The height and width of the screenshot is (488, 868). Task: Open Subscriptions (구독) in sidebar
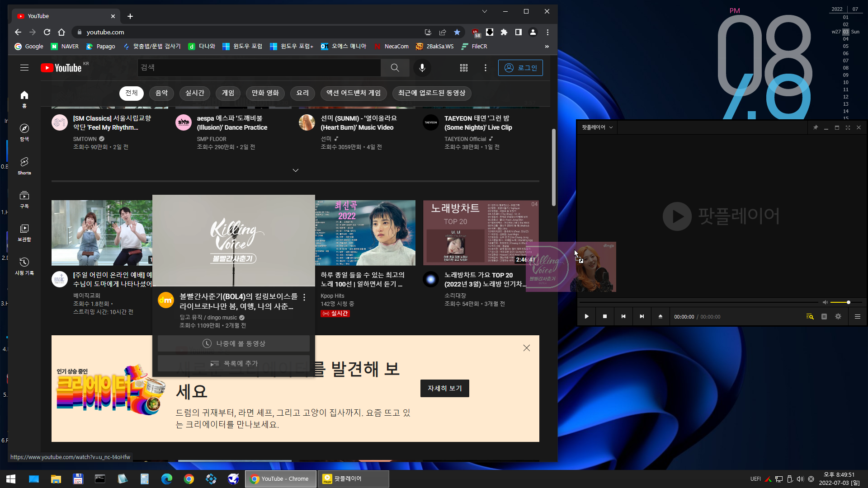click(x=24, y=199)
